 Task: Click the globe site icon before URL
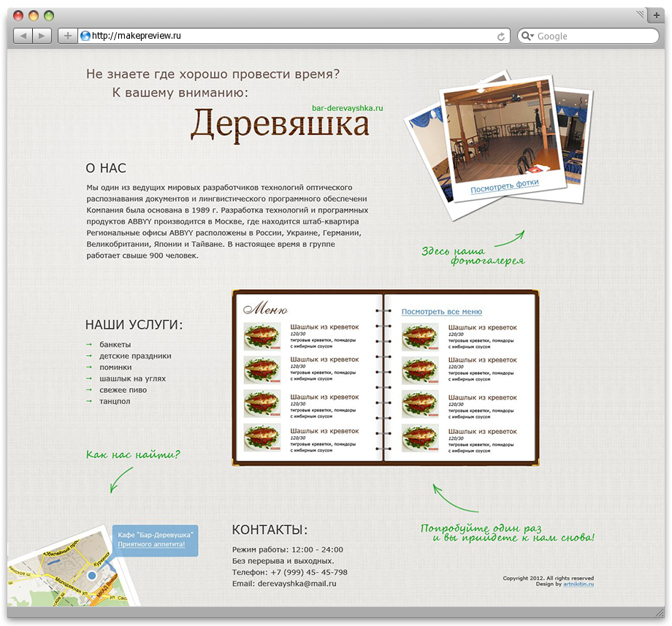coord(85,36)
